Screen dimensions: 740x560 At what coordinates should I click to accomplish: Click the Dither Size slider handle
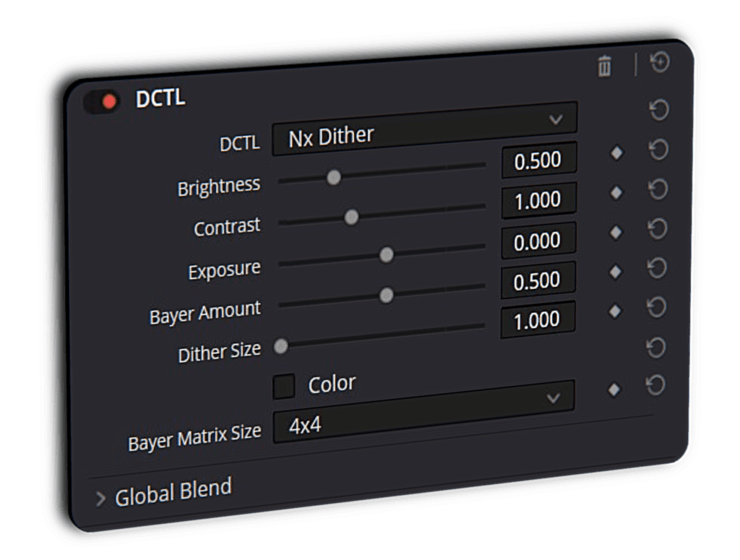tap(281, 346)
